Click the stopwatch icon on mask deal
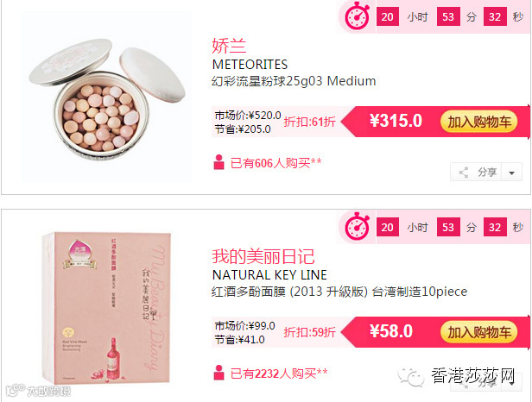This screenshot has width=532, height=402. click(357, 226)
